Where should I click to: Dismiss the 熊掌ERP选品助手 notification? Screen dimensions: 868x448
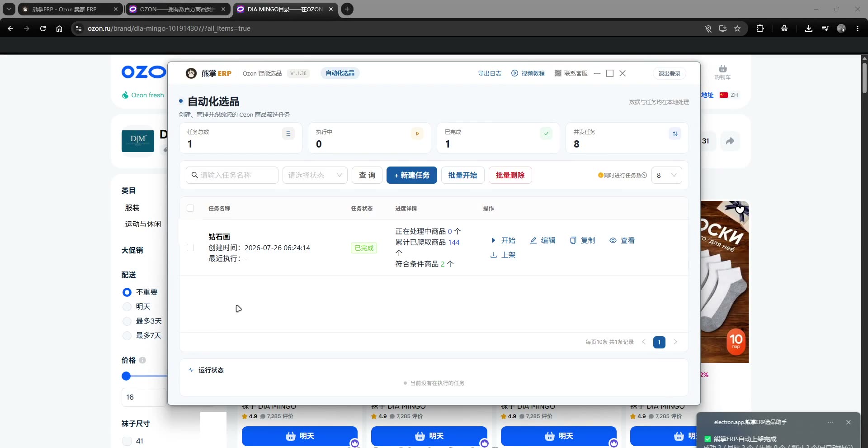(x=849, y=422)
